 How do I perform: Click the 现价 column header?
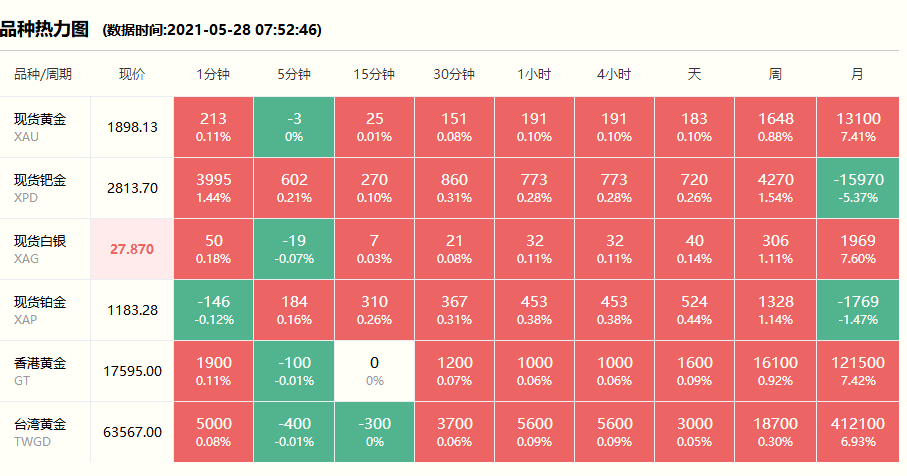tap(132, 75)
